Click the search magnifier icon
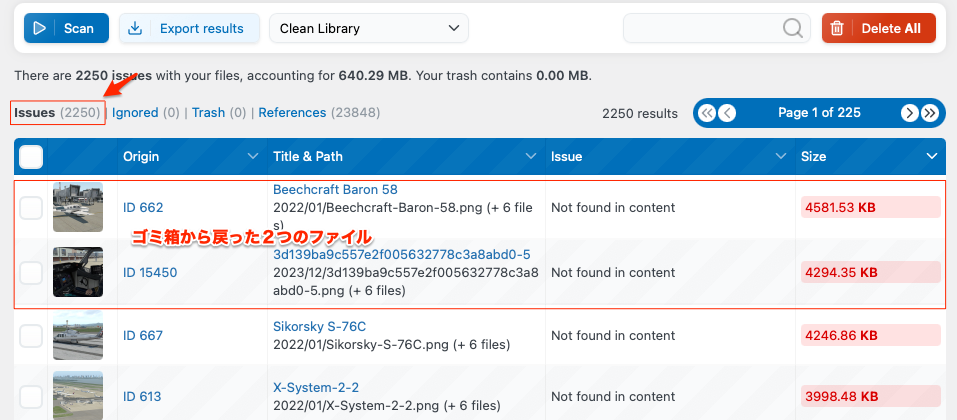The image size is (957, 420). (793, 28)
